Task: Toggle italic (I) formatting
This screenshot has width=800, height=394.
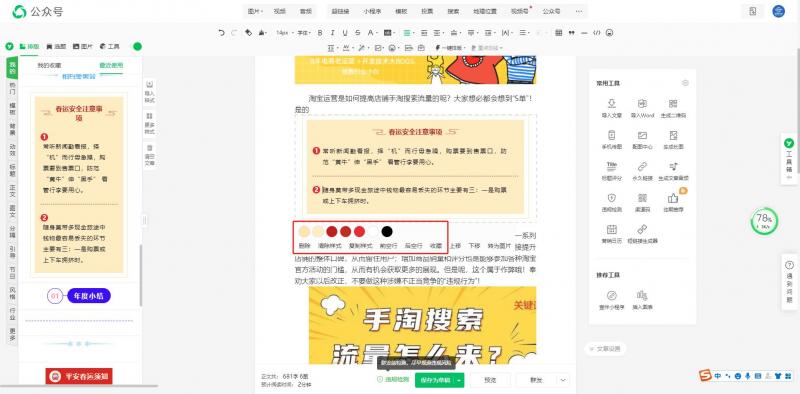Action: click(333, 33)
